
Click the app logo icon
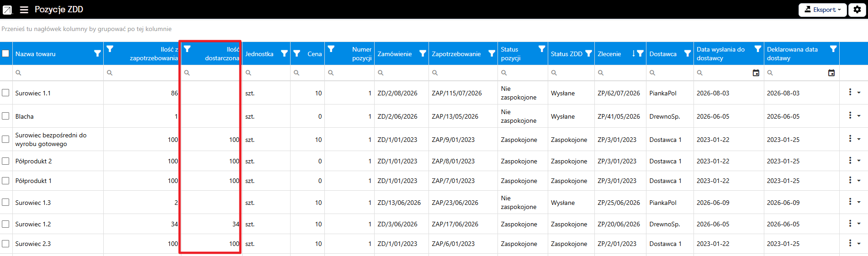click(8, 10)
